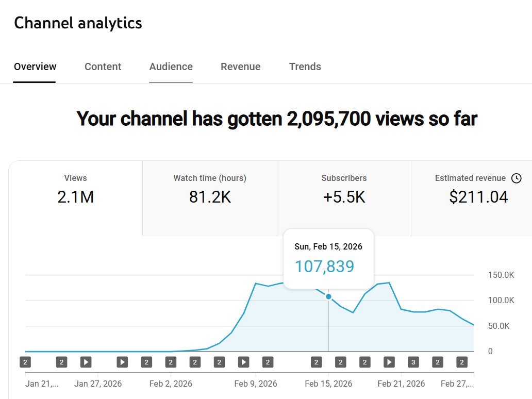Click the Overview tab
Viewport: 532px width, 399px height.
(35, 66)
